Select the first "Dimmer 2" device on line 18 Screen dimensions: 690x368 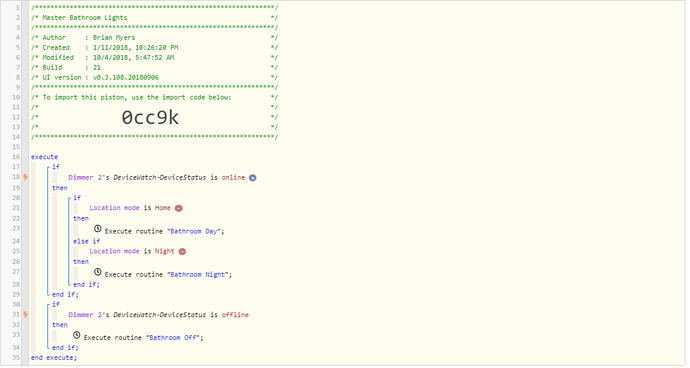click(x=85, y=177)
